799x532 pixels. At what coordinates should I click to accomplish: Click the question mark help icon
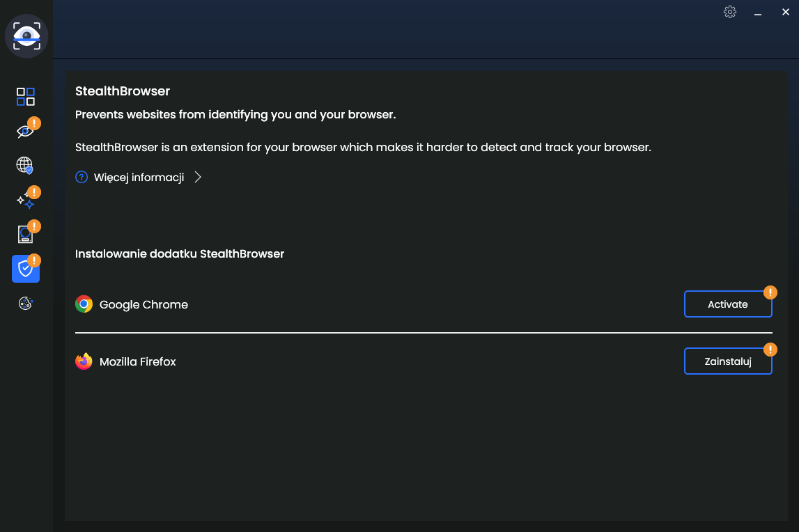point(82,178)
